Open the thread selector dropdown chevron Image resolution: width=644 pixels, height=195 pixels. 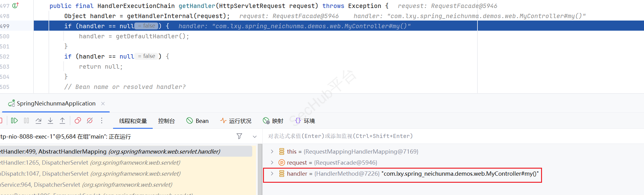254,137
